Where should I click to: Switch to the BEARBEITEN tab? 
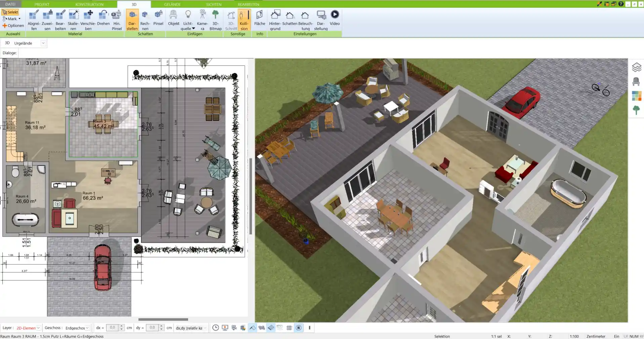[x=248, y=4]
